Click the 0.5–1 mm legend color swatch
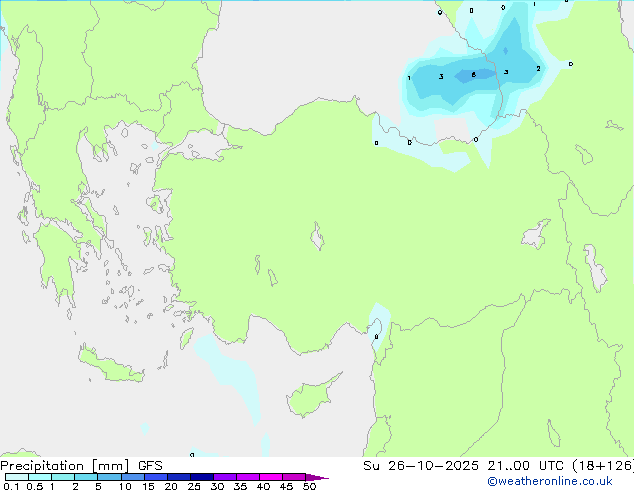 40,477
